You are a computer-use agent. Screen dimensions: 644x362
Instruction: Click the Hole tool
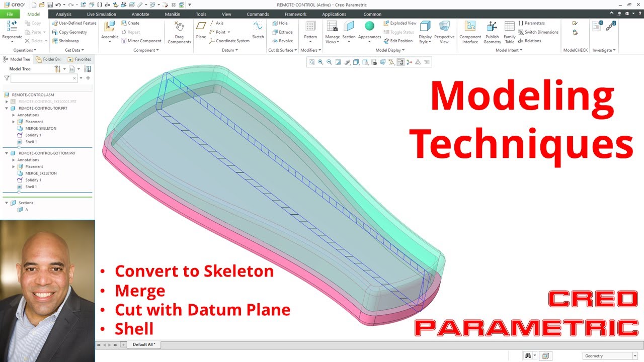280,23
